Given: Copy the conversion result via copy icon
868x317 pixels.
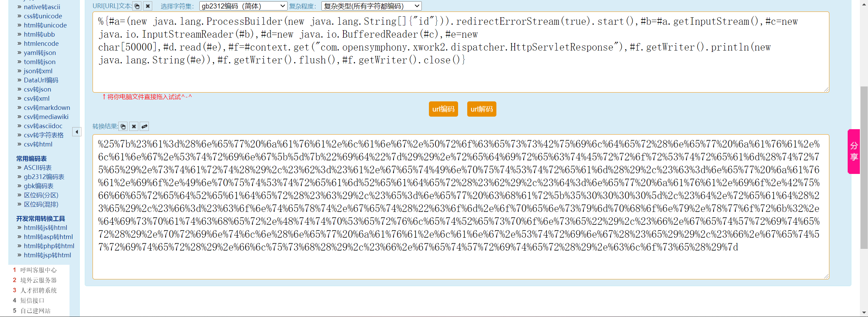Looking at the screenshot, I should click(x=123, y=126).
